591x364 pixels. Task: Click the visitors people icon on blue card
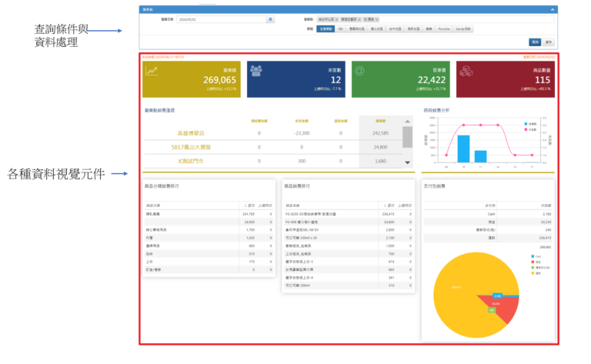tap(256, 72)
